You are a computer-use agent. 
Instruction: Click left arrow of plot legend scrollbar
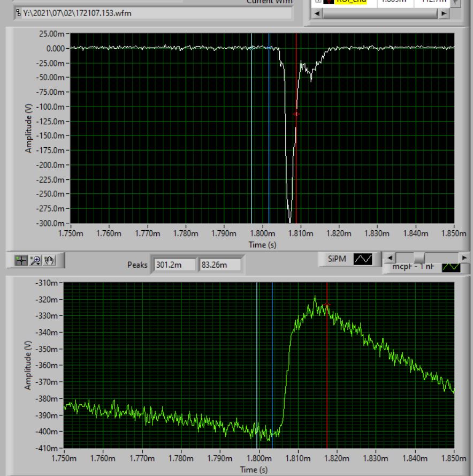[x=390, y=257]
